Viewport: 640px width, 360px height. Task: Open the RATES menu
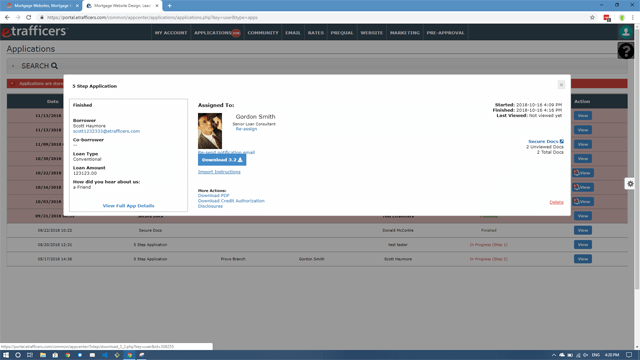tap(316, 33)
